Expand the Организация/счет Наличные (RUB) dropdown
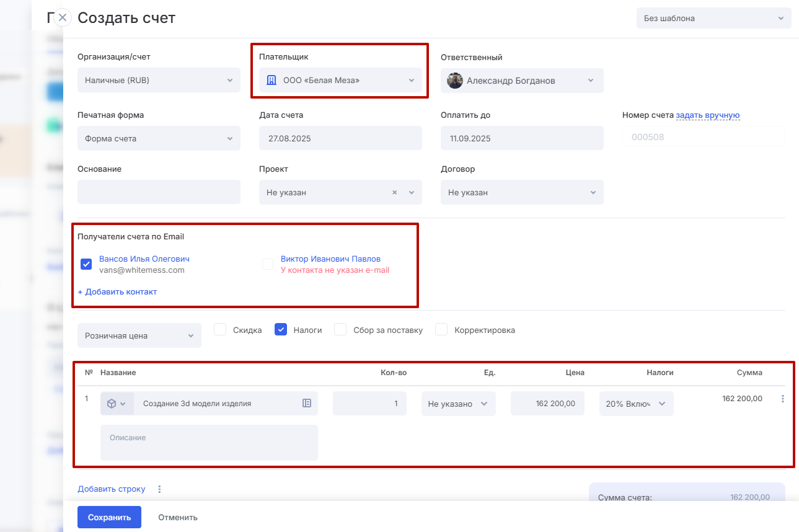Viewport: 799px width, 532px height. click(159, 81)
